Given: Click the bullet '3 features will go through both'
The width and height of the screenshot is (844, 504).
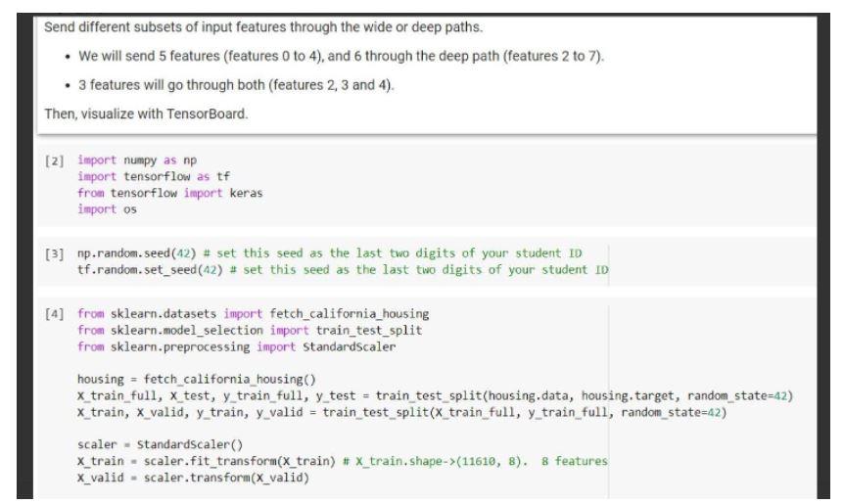Looking at the screenshot, I should tap(236, 85).
